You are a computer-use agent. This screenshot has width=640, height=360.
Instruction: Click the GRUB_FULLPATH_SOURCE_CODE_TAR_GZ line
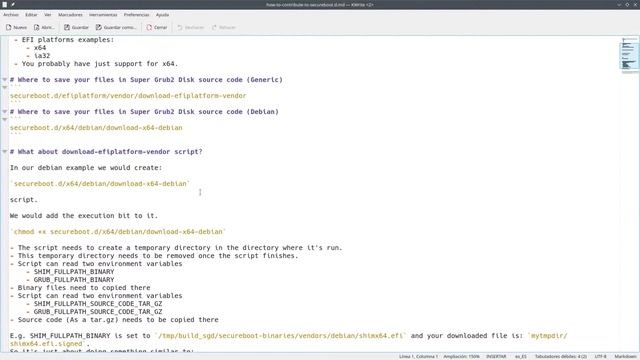tap(94, 311)
